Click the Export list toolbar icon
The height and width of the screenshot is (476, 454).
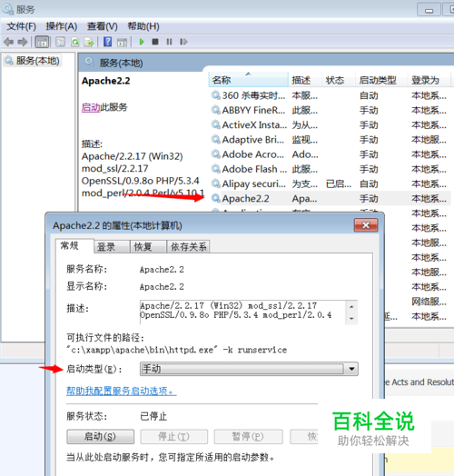pyautogui.click(x=89, y=42)
